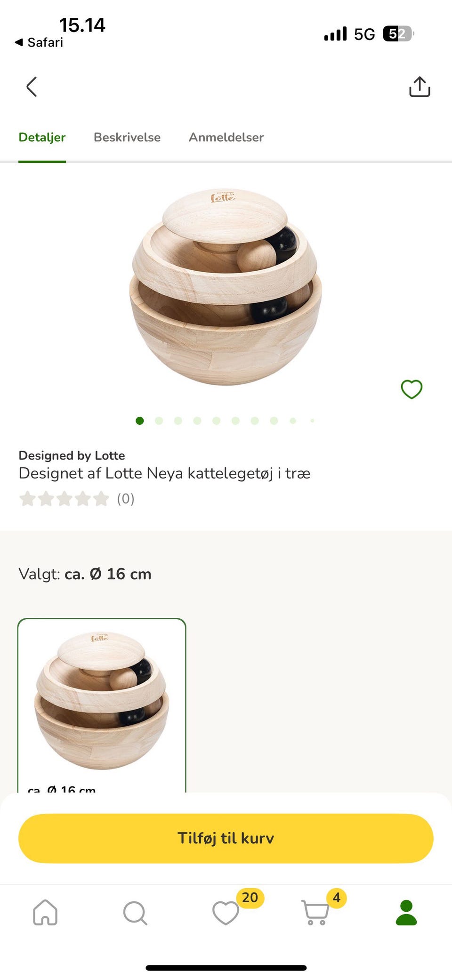Select the Detaljer tab
452x980 pixels.
pos(42,137)
